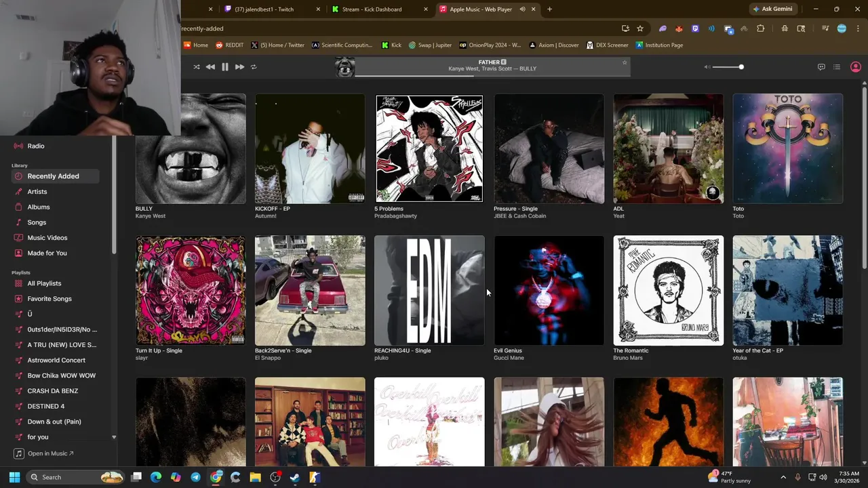The width and height of the screenshot is (868, 488).
Task: Open the DEX Screener bookmark
Action: (x=607, y=45)
